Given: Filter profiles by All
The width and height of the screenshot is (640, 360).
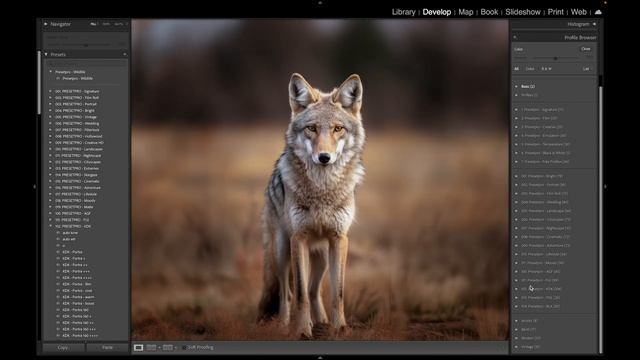Looking at the screenshot, I should (x=516, y=69).
